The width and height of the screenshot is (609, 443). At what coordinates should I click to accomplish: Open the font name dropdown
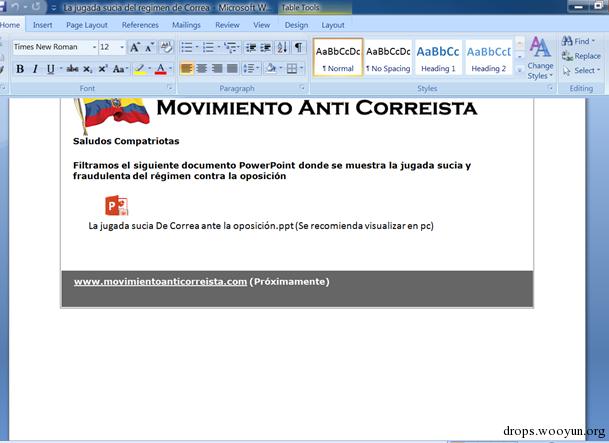pyautogui.click(x=94, y=47)
